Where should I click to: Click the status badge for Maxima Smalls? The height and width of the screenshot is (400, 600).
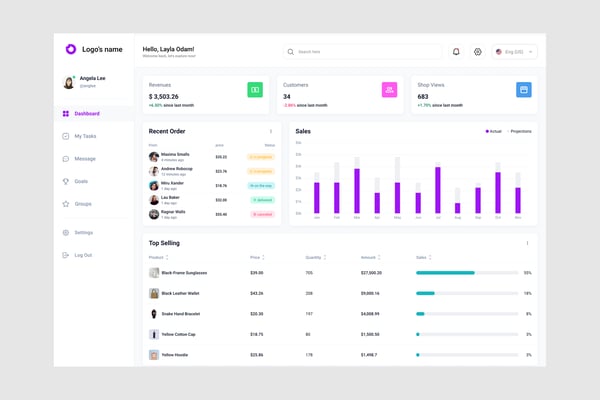click(261, 157)
